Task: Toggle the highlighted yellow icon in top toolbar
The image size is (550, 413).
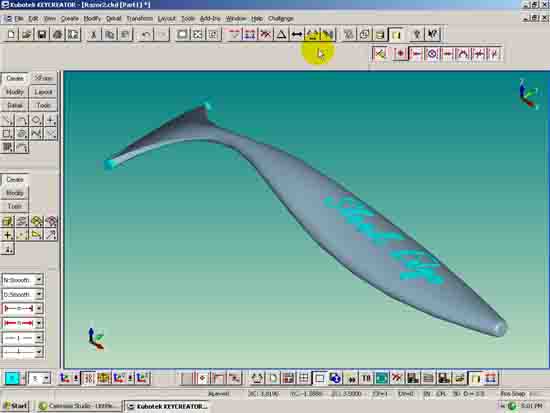Action: [396, 34]
